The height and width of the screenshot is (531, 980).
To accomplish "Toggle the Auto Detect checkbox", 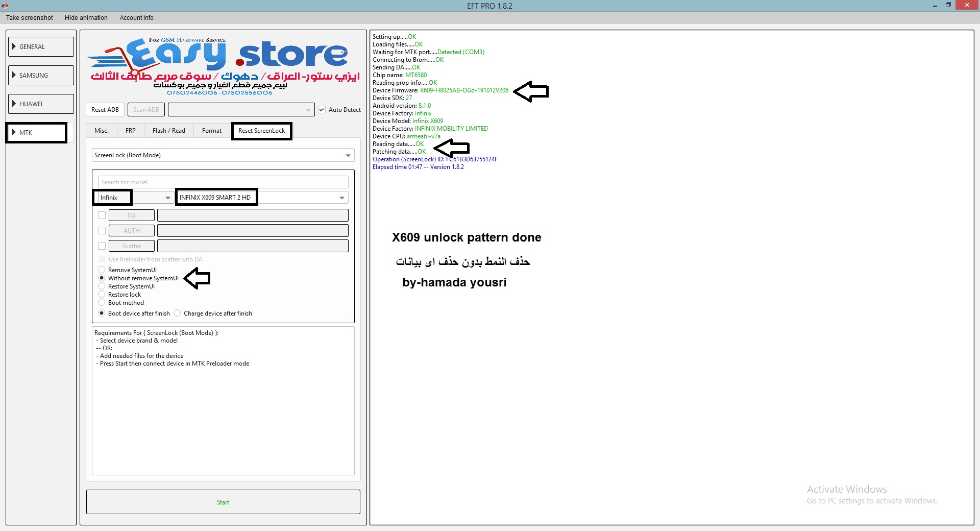I will (x=322, y=110).
